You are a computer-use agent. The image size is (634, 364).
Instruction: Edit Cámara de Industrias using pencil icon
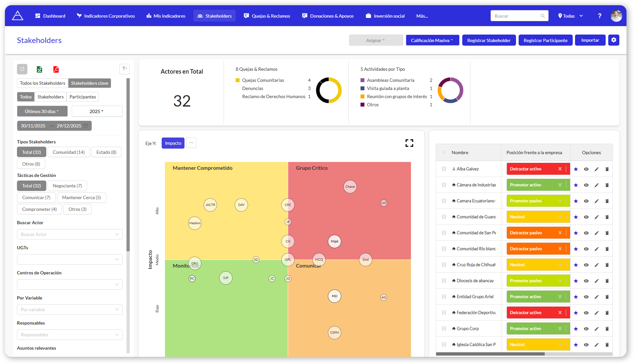[x=597, y=185]
